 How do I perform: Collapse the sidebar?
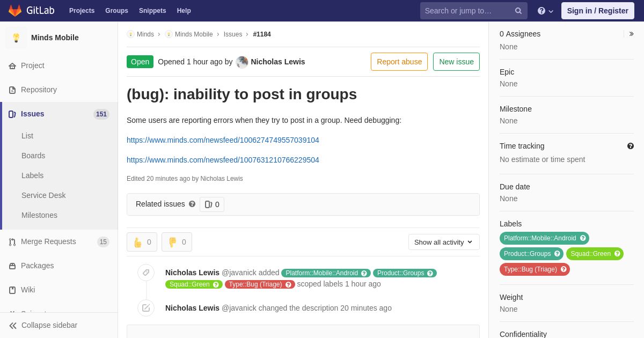point(43,325)
